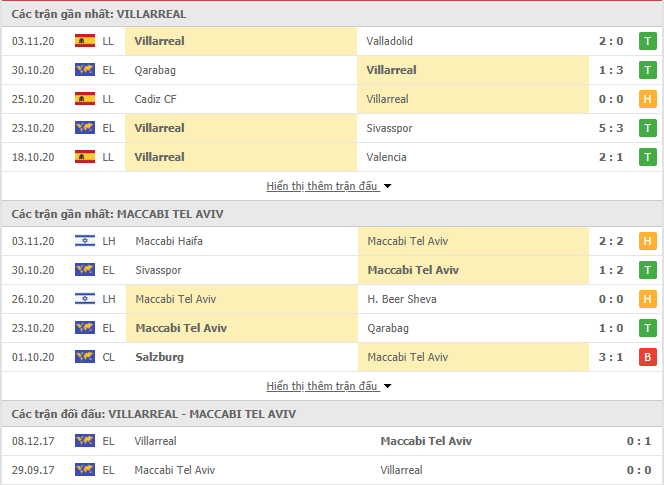Click the Spain flag icon for Villarreal–Valladolid
This screenshot has height=485, width=664.
point(85,41)
